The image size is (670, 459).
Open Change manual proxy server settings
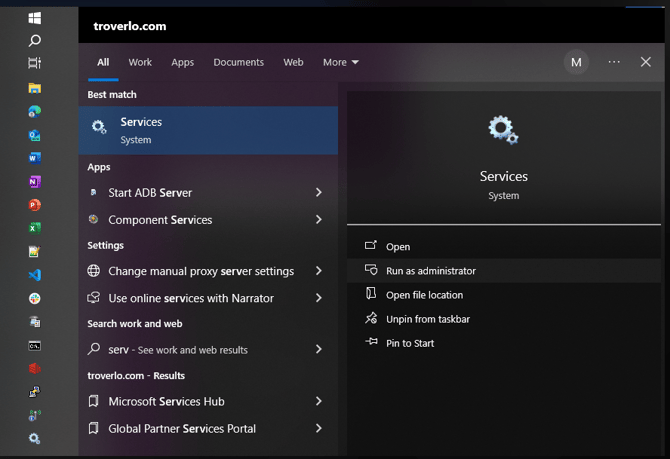point(208,271)
